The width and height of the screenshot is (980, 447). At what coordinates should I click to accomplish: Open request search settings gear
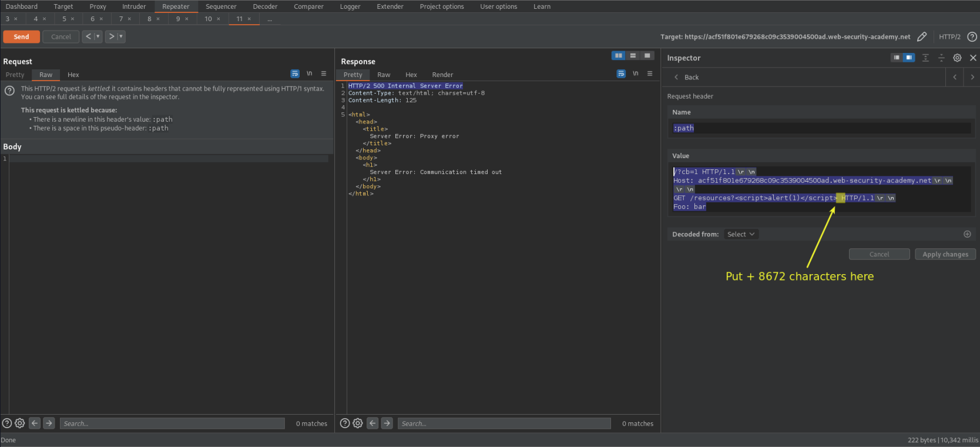(x=20, y=423)
